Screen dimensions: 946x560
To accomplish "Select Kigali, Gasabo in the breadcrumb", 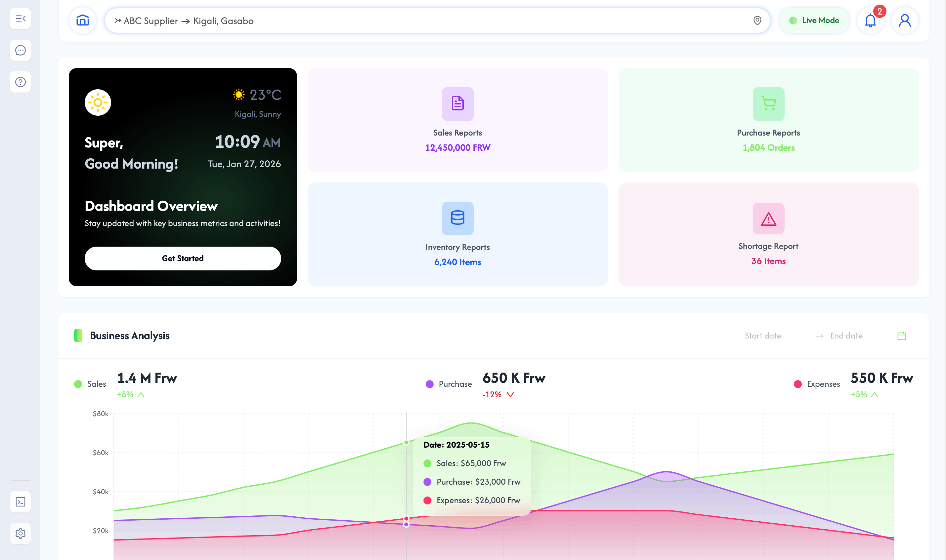I will (223, 21).
